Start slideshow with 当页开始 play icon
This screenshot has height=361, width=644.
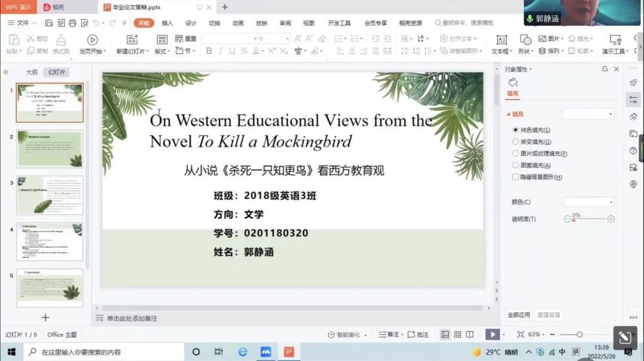point(92,40)
